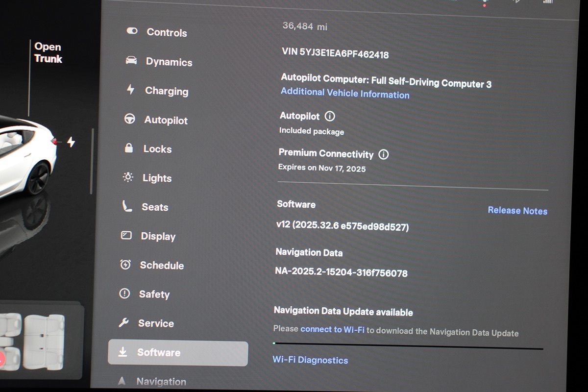Go to the Schedule menu item

162,265
